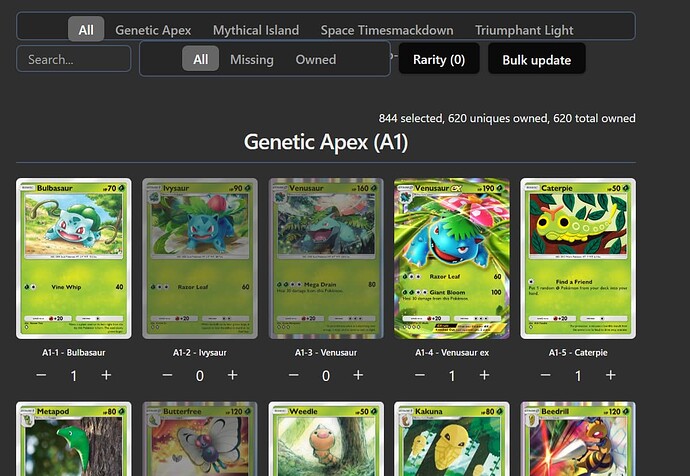Open the Ivysaur card image
The height and width of the screenshot is (476, 690).
coord(200,259)
